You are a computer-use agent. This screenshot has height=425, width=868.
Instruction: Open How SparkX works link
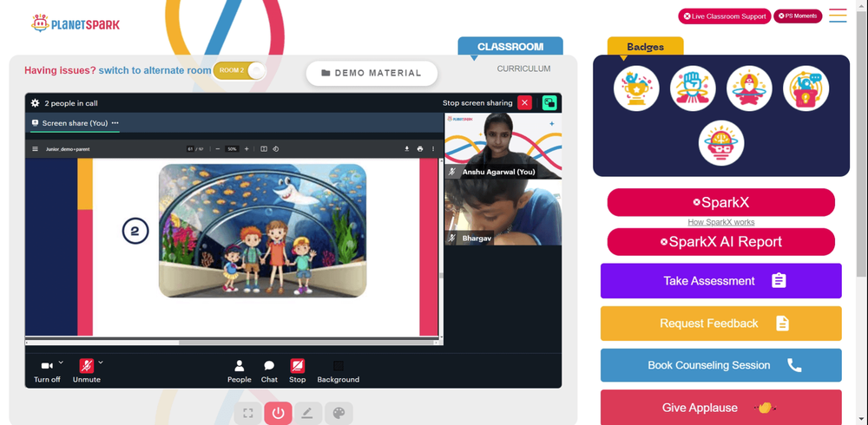click(720, 222)
